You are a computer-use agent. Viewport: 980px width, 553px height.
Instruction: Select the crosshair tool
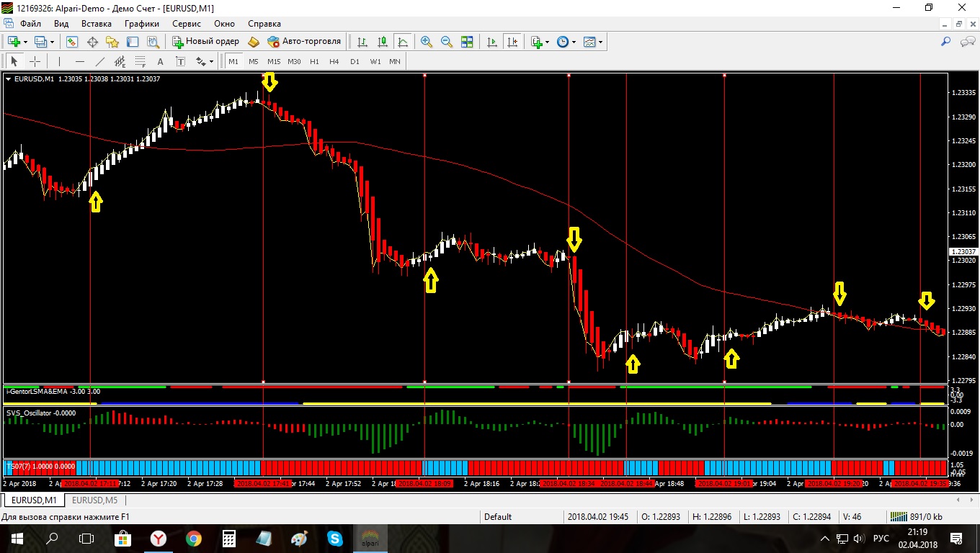coord(35,61)
